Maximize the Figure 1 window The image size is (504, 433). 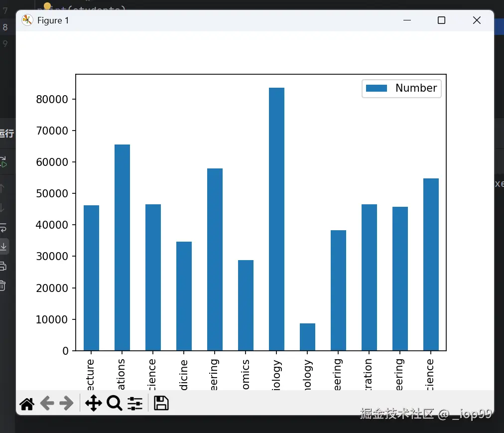tap(441, 20)
